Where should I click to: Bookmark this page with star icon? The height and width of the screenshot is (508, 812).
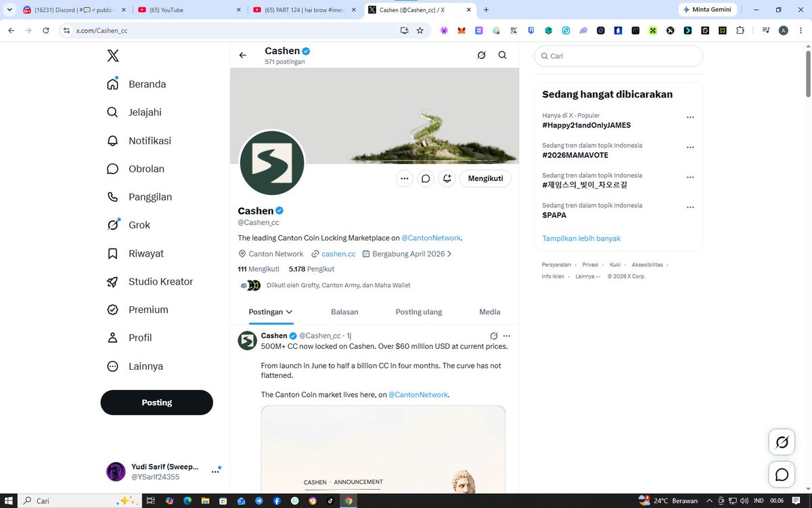(420, 30)
